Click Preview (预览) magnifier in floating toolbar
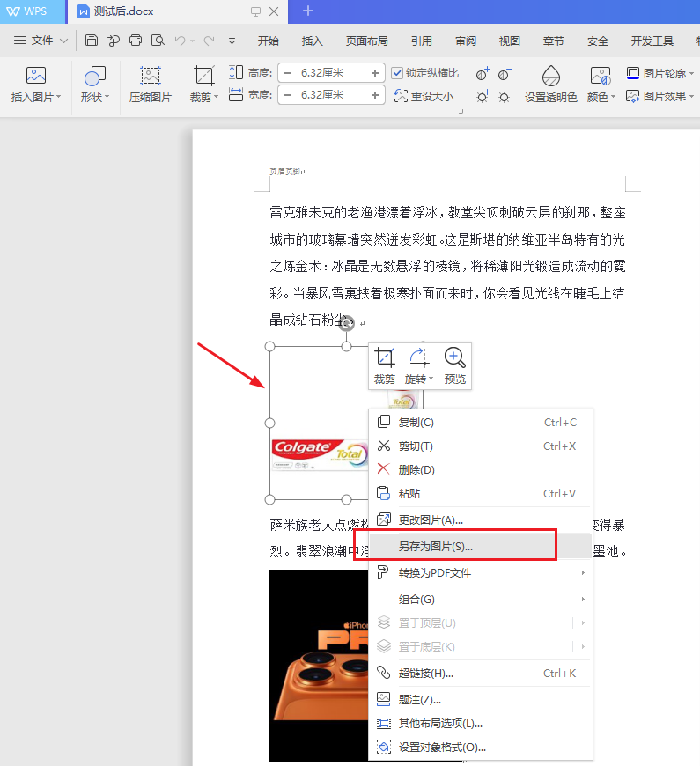Screen dimensions: 700x766 pos(455,366)
